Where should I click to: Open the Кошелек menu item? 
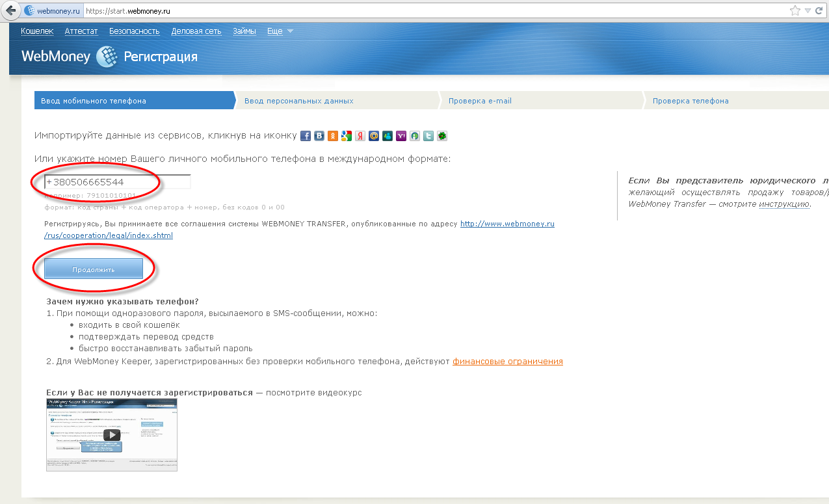pos(36,31)
